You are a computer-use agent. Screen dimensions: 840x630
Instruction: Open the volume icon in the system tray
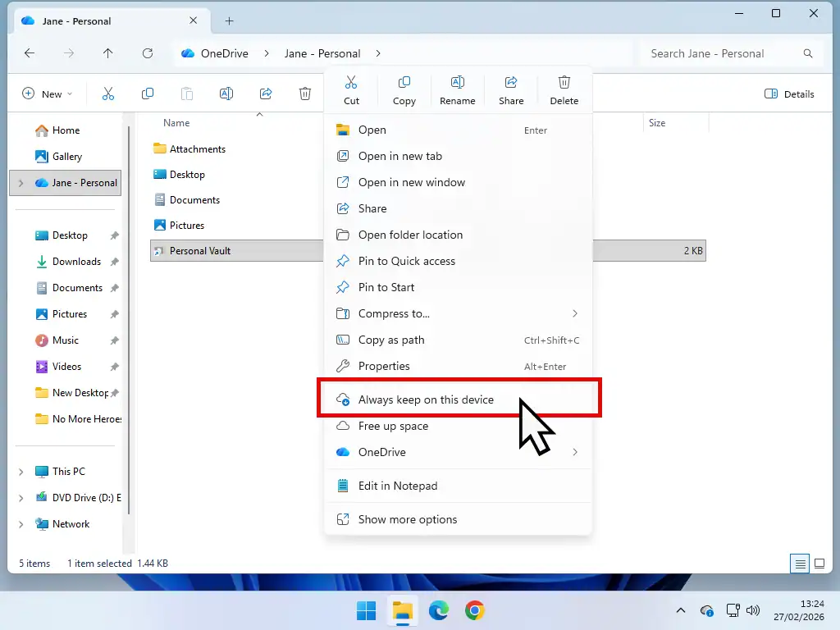pos(753,610)
